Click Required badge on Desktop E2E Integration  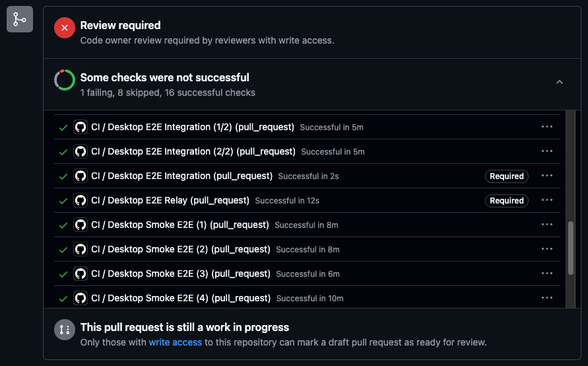pyautogui.click(x=507, y=176)
